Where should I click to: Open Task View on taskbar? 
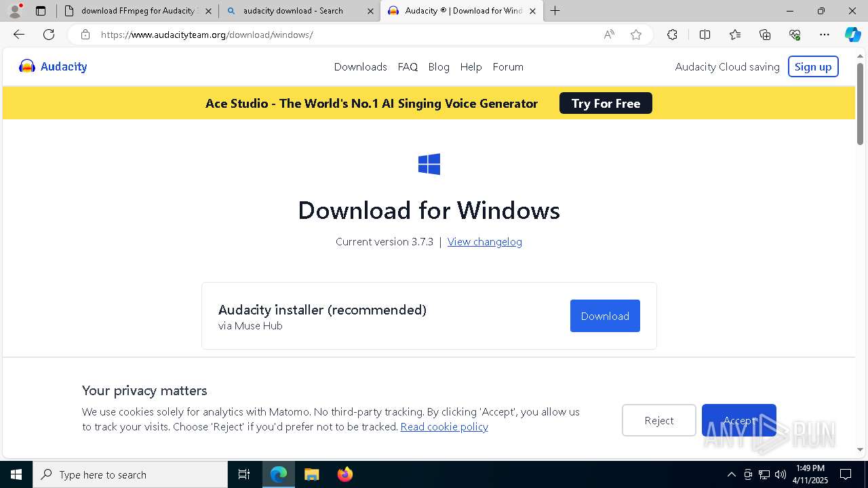coord(244,474)
